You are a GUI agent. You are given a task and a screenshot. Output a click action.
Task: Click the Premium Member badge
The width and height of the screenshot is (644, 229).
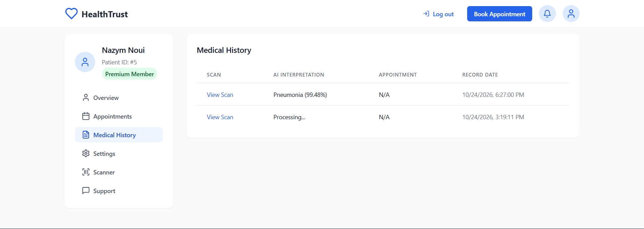tap(129, 74)
